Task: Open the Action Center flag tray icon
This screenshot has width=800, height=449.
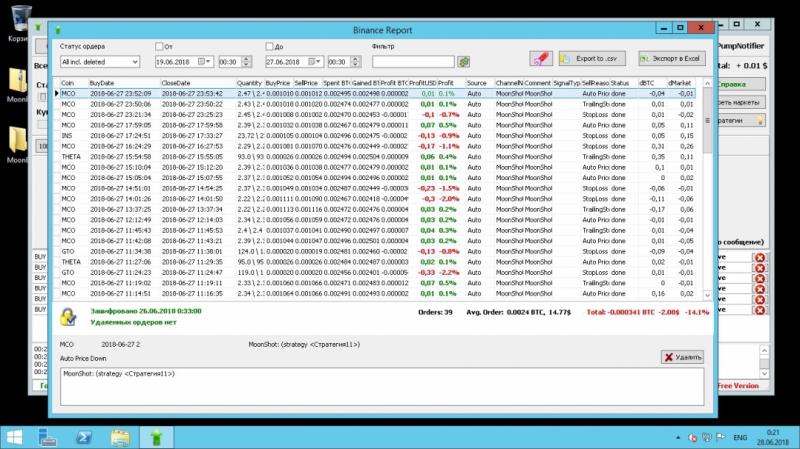Action: tap(720, 438)
